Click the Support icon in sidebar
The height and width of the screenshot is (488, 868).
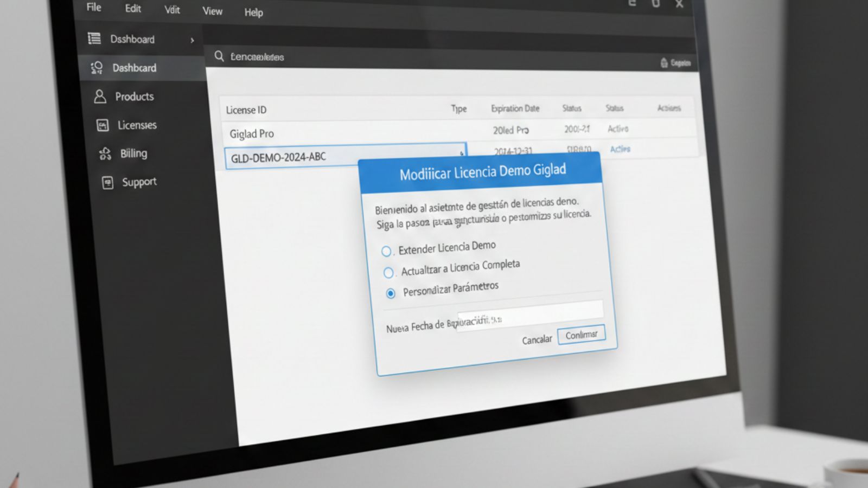tap(108, 183)
